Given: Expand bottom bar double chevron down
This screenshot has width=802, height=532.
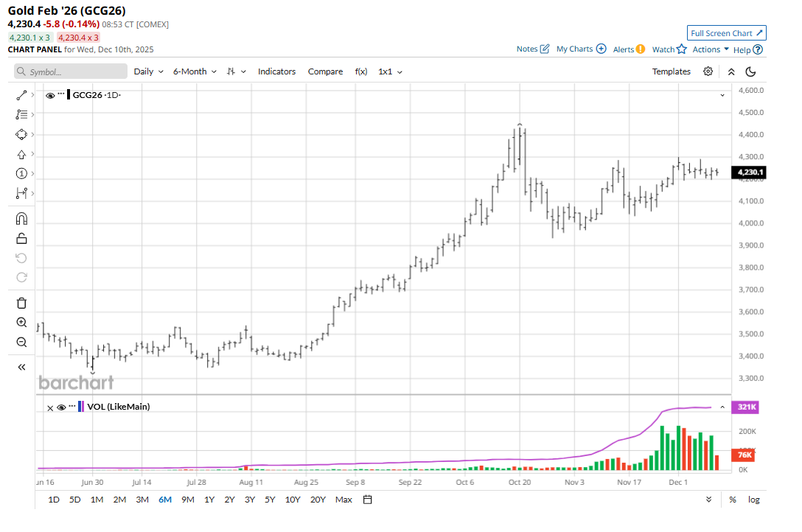Looking at the screenshot, I should point(708,500).
